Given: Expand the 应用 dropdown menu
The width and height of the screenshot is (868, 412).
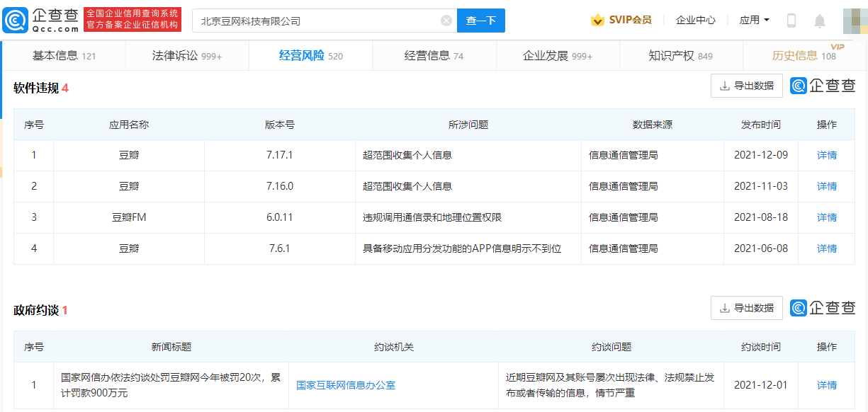Looking at the screenshot, I should (754, 21).
